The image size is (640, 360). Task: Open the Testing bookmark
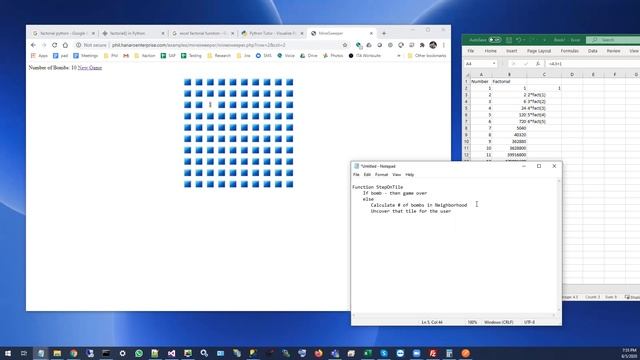tap(191, 56)
